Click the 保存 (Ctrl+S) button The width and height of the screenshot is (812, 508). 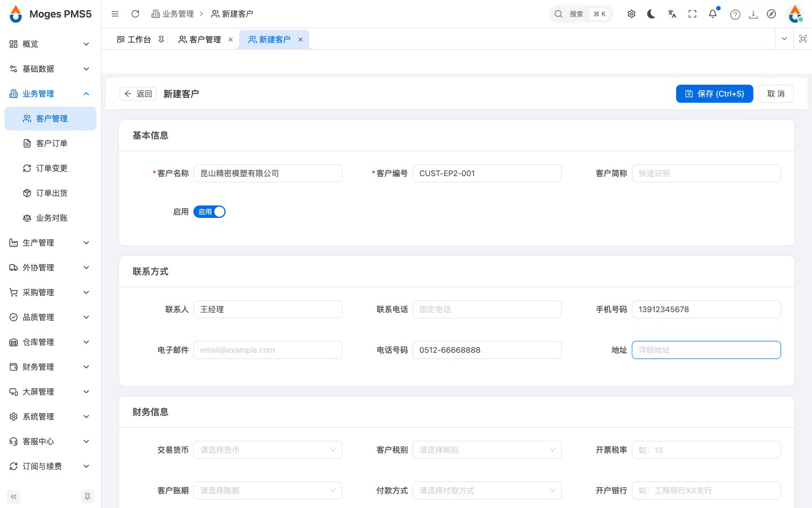pyautogui.click(x=714, y=94)
